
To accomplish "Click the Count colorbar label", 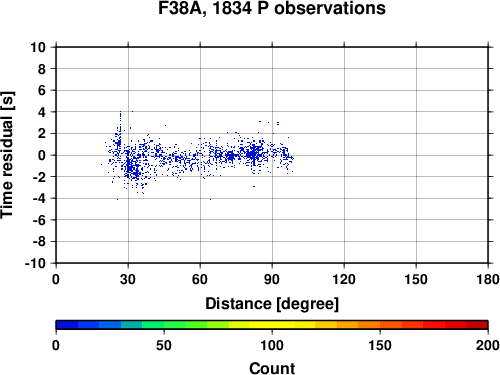I will tap(272, 368).
